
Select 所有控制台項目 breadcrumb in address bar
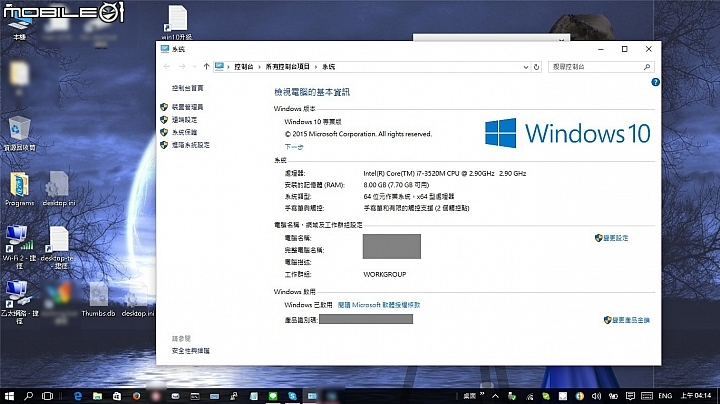coord(287,67)
